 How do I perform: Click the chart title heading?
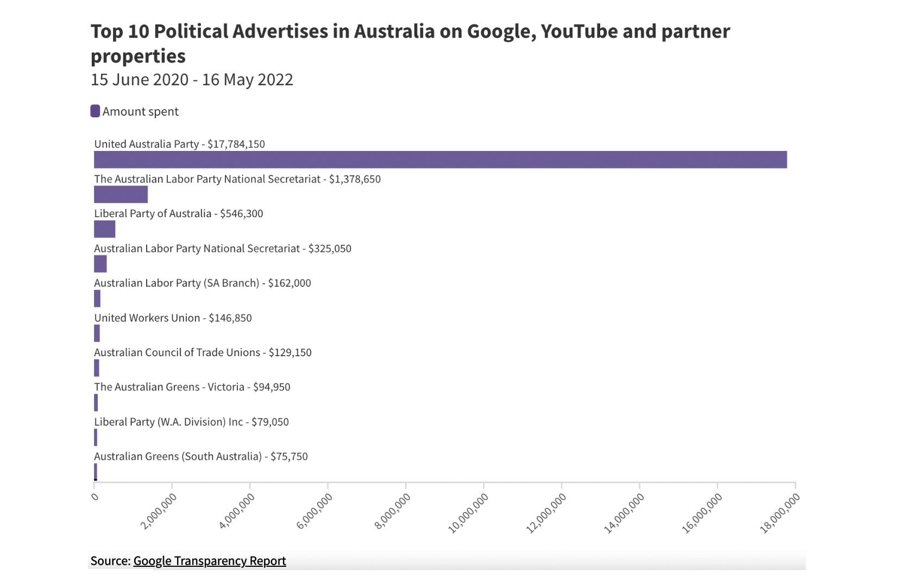coord(410,43)
